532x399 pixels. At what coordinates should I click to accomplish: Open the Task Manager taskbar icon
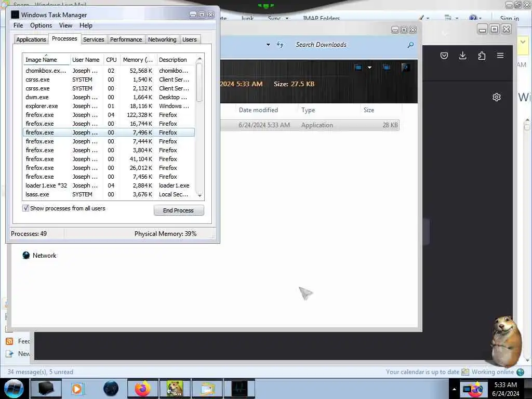coord(239,389)
